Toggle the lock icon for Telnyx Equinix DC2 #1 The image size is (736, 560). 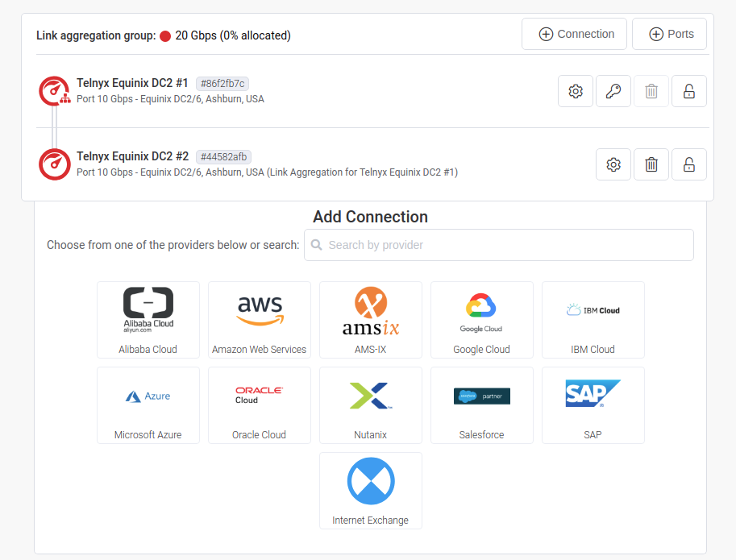tap(688, 91)
